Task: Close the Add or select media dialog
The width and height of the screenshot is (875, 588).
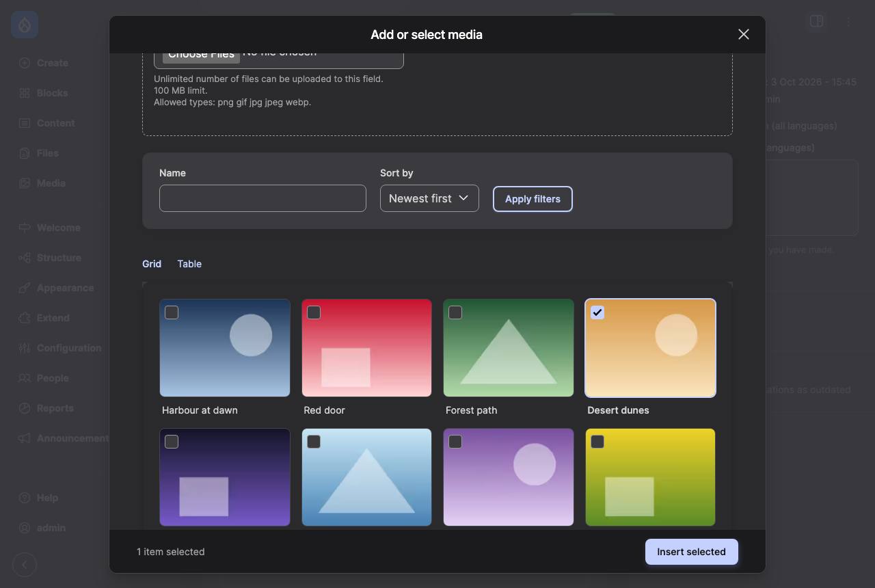Action: tap(744, 34)
